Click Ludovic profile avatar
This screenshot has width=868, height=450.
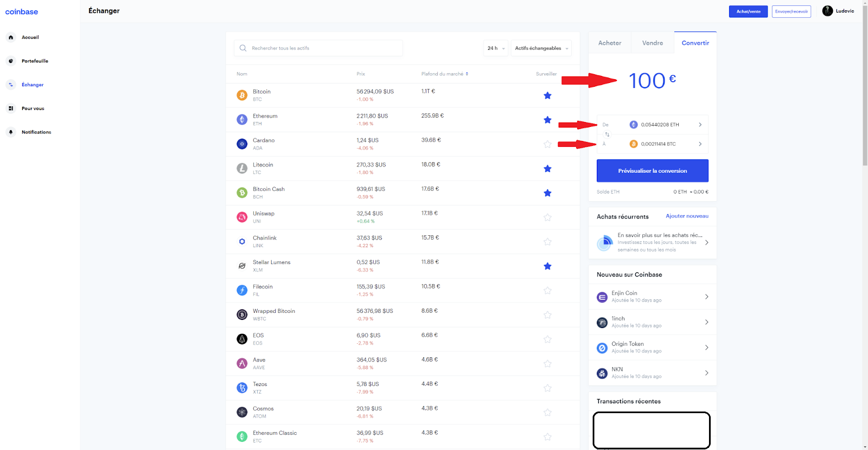pyautogui.click(x=827, y=11)
